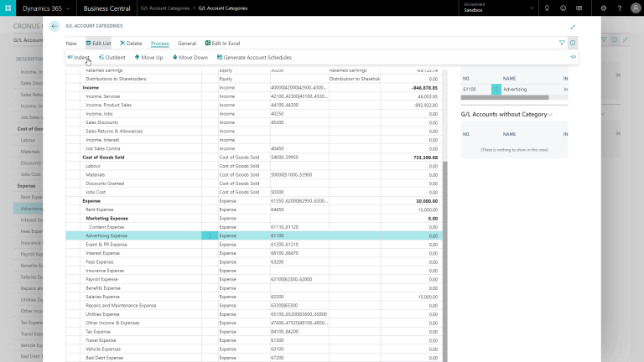The width and height of the screenshot is (644, 362).
Task: Collapse G/L Accounts without Category section
Action: pyautogui.click(x=506, y=115)
